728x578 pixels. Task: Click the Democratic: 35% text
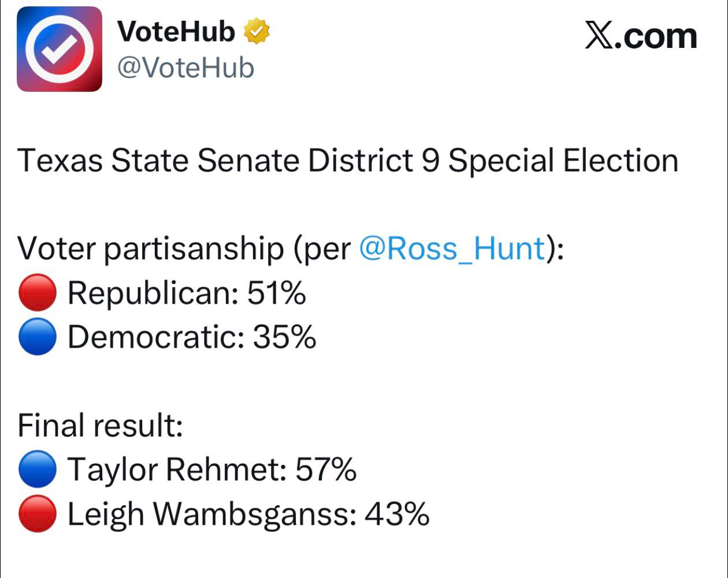[191, 338]
